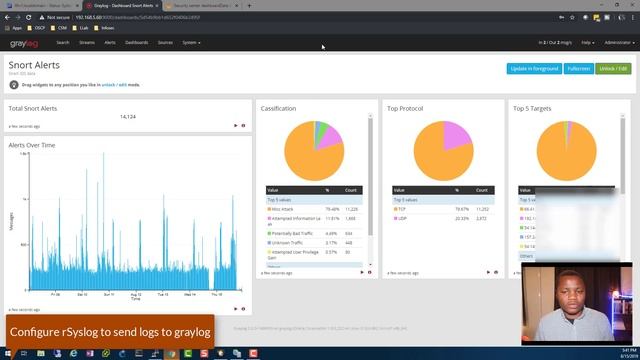
Task: Open info icon on Top Protocol widget
Action: [x=496, y=272]
